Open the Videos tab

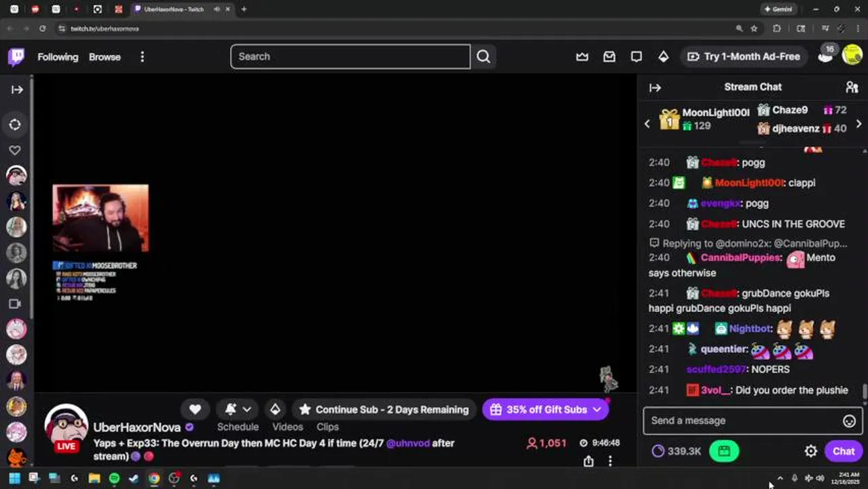point(287,427)
